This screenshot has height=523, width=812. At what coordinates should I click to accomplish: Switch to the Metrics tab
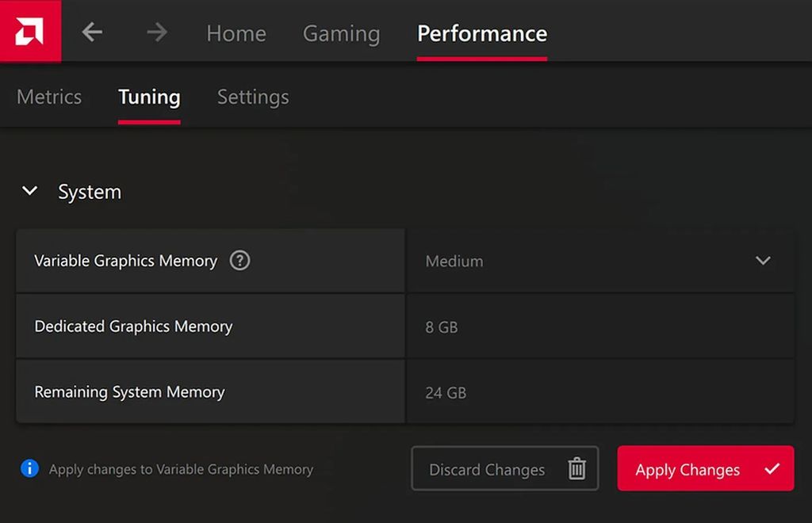pyautogui.click(x=48, y=97)
